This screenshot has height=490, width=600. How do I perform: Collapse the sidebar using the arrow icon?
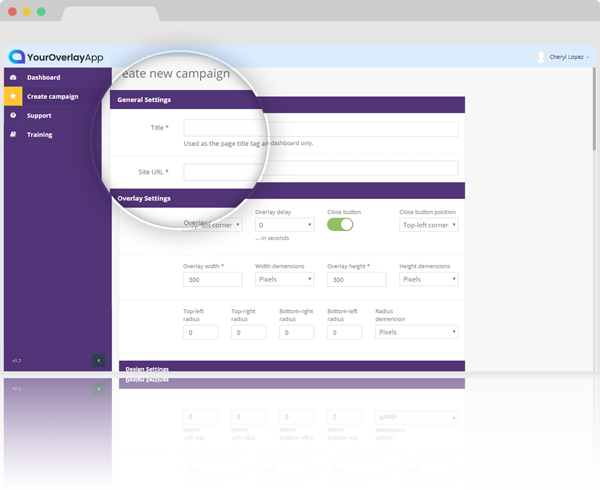[x=98, y=360]
